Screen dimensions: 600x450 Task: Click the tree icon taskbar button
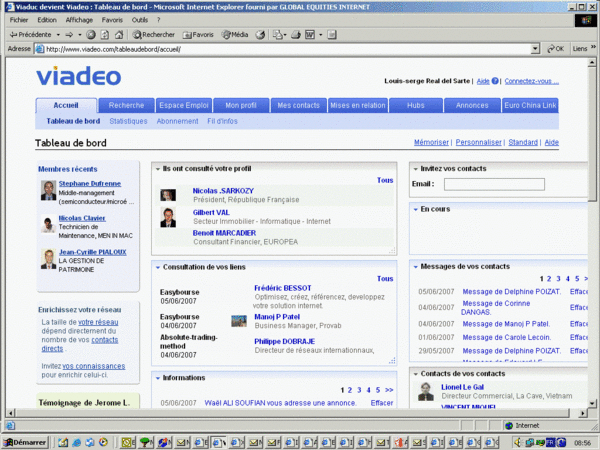coord(146,442)
